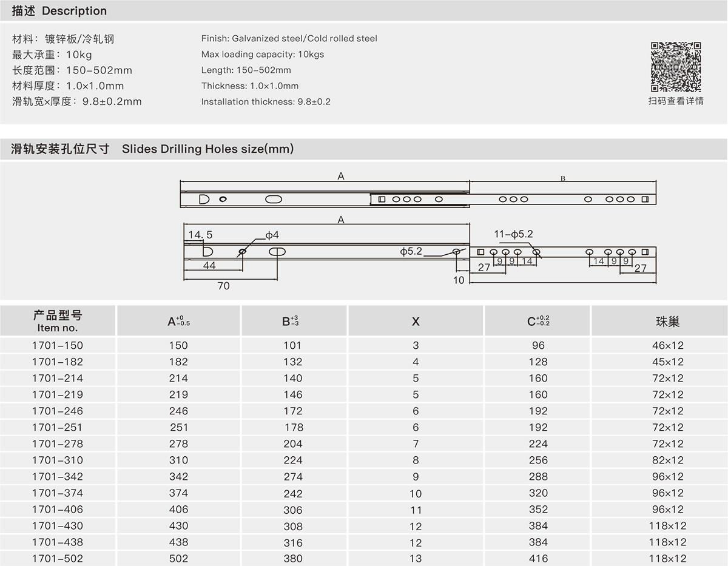Select item number '1701-219'
Image resolution: width=728 pixels, height=566 pixels.
[58, 394]
